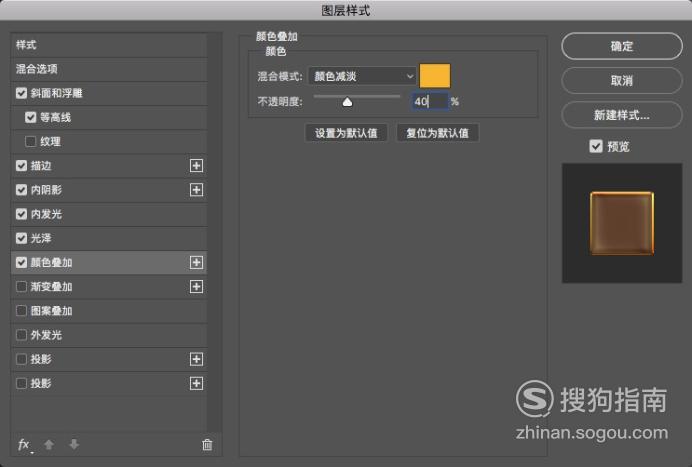Uncheck 内阴影 checkbox

21,190
